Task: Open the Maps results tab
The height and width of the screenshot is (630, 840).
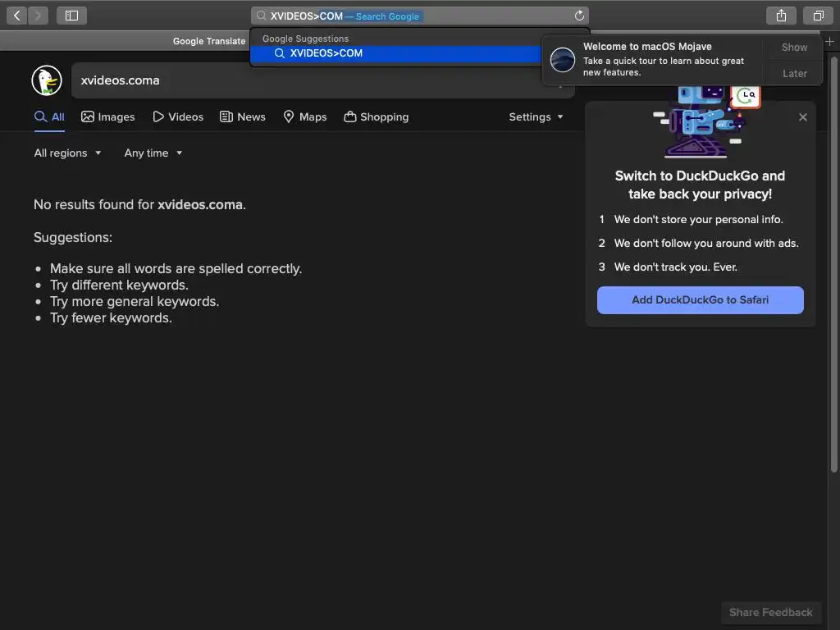Action: point(305,116)
